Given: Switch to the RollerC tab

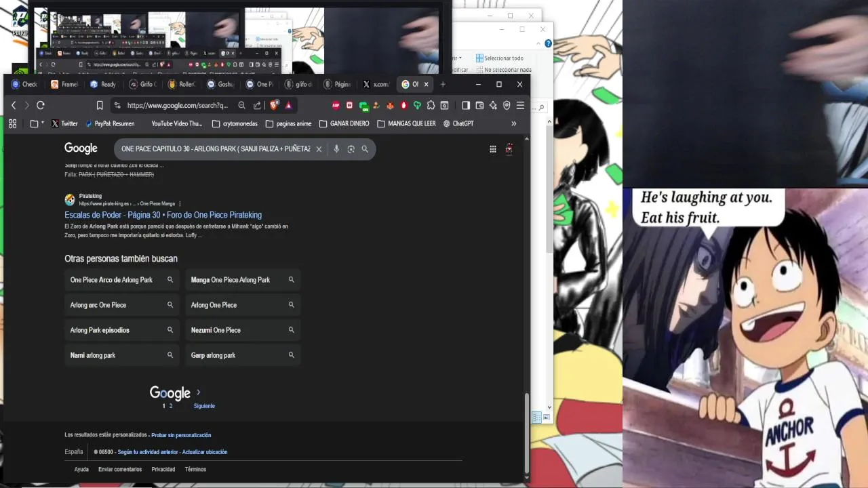Looking at the screenshot, I should coord(181,84).
